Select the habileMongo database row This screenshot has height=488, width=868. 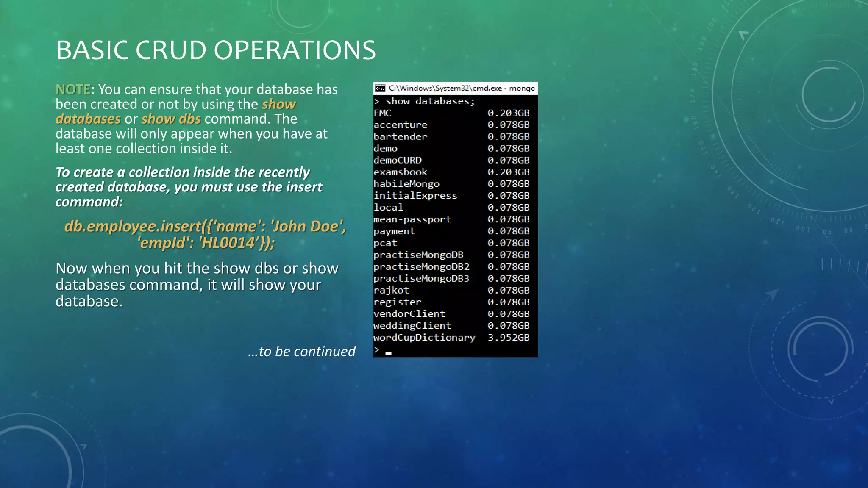tap(406, 184)
